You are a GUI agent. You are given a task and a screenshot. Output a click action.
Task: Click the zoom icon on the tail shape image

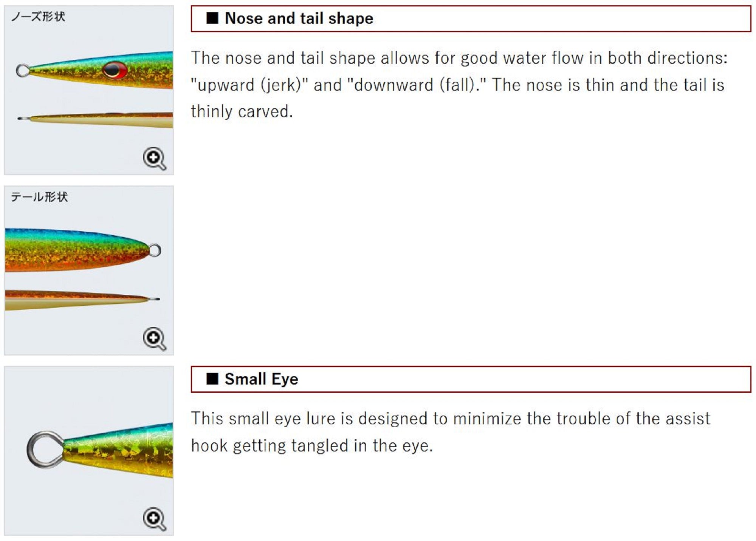coord(154,338)
